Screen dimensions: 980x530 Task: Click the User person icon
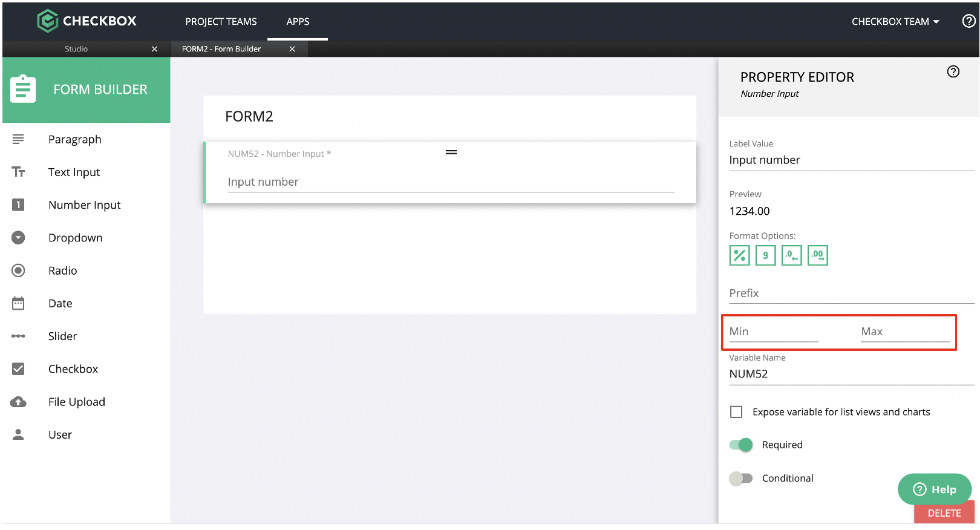pos(18,434)
